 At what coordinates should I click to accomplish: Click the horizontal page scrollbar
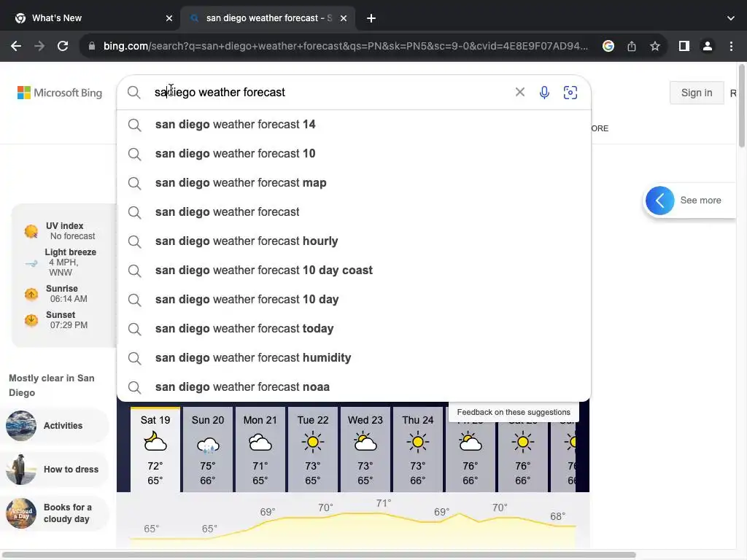(x=320, y=555)
